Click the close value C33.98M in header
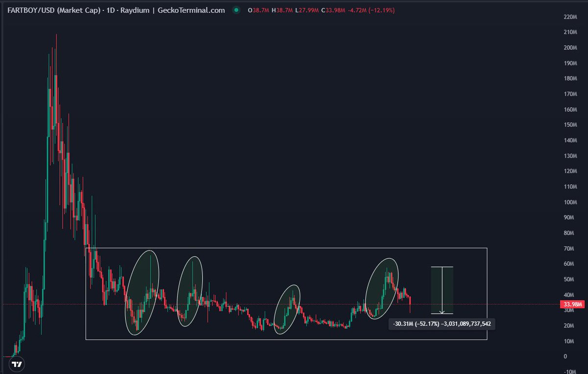This screenshot has width=588, height=374. [x=332, y=10]
